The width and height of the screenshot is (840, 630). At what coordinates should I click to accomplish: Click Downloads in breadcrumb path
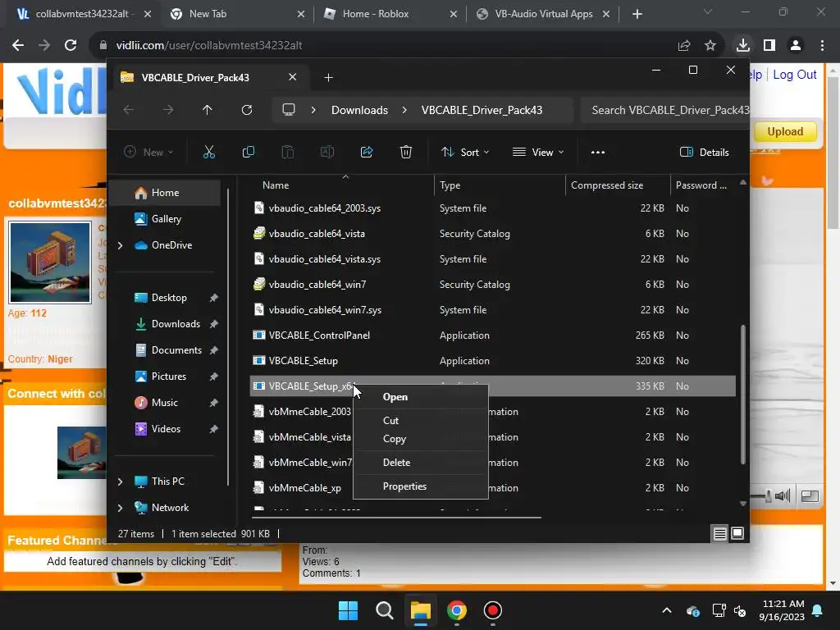coord(359,110)
